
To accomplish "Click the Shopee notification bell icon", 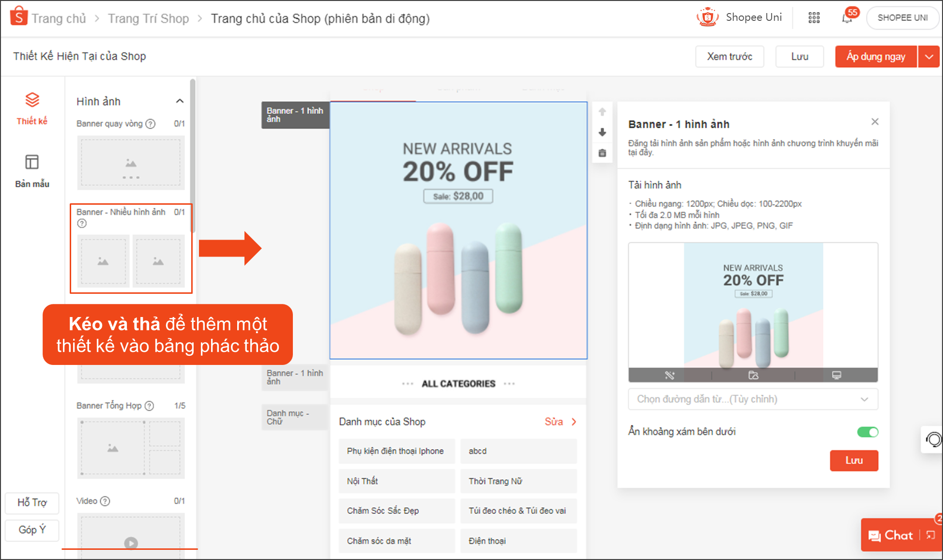I will 846,18.
